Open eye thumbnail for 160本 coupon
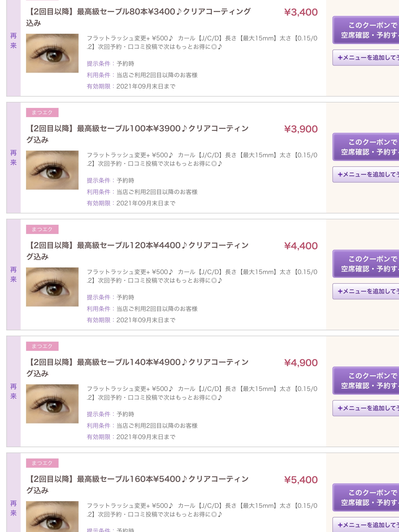The image size is (399, 532). tap(52, 517)
